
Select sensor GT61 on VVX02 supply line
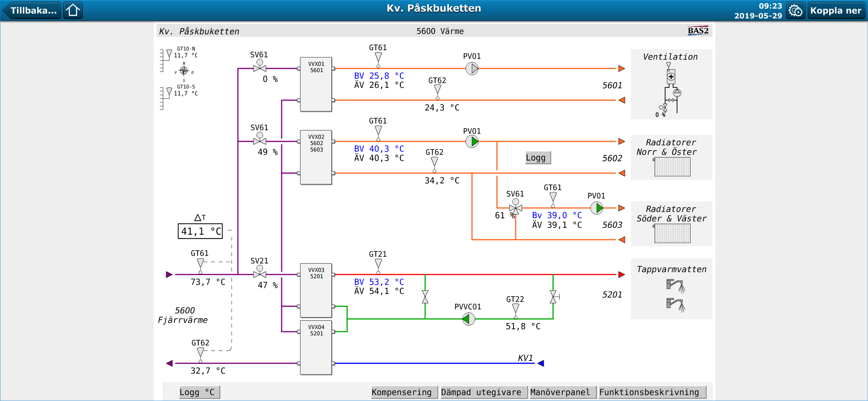(x=378, y=133)
